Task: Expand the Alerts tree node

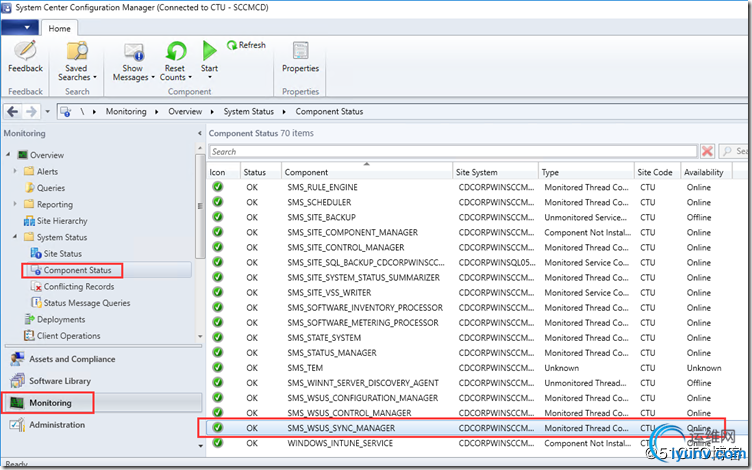Action: (15, 171)
